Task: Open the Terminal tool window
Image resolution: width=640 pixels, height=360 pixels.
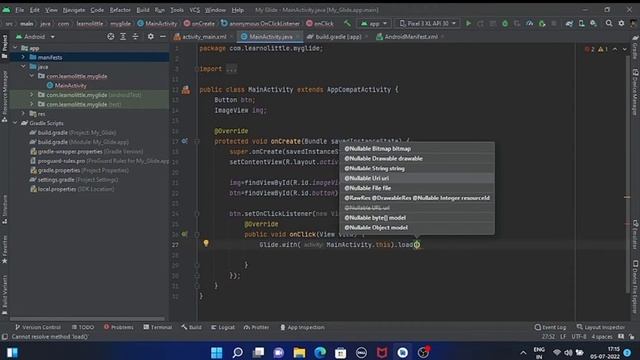Action: pyautogui.click(x=158, y=327)
